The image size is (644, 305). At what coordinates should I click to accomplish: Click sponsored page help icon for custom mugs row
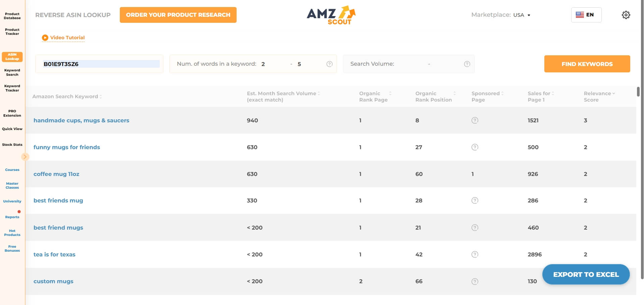(475, 282)
